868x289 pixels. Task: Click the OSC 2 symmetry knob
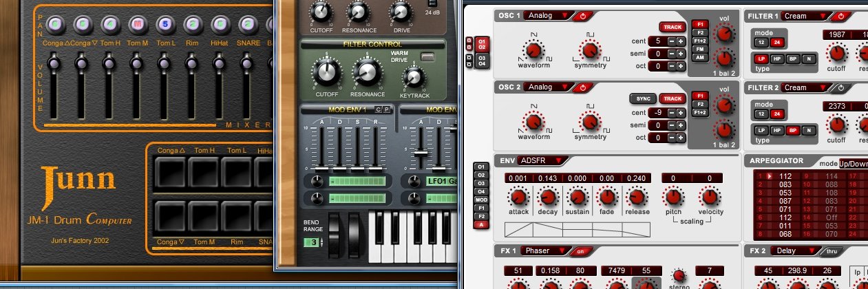[x=591, y=122]
